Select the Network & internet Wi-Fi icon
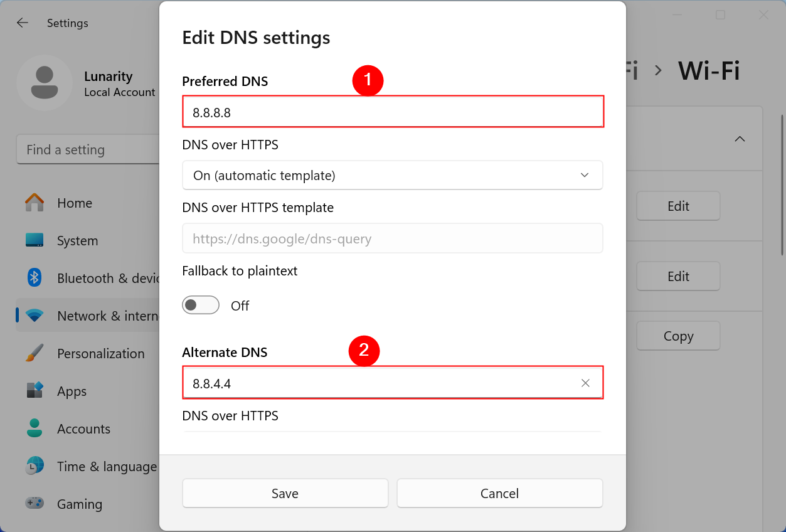This screenshot has height=532, width=786. tap(35, 316)
